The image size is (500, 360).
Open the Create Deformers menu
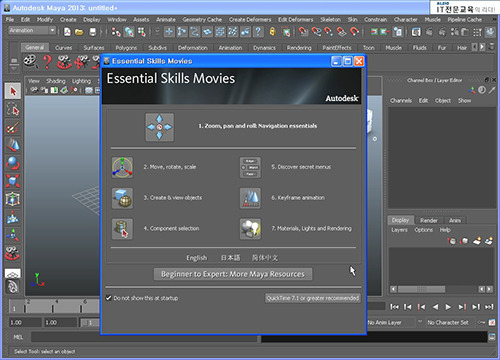[250, 19]
